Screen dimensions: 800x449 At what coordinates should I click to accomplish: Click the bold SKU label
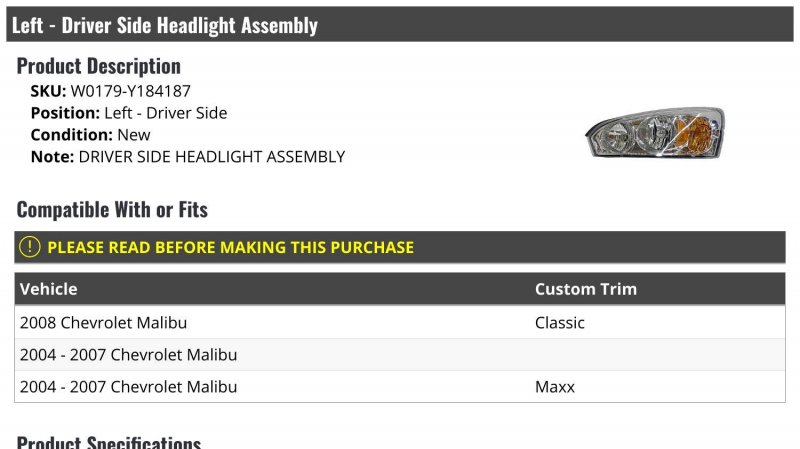pos(48,91)
